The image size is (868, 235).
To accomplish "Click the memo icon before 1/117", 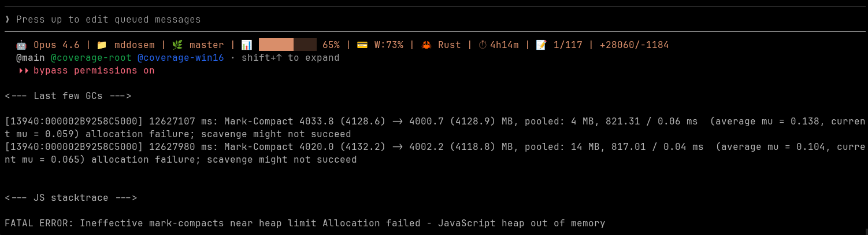I will tap(541, 45).
